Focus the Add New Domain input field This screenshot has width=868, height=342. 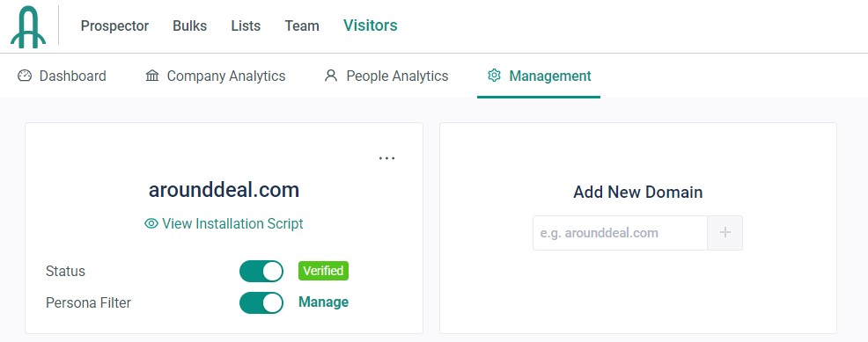pos(620,233)
